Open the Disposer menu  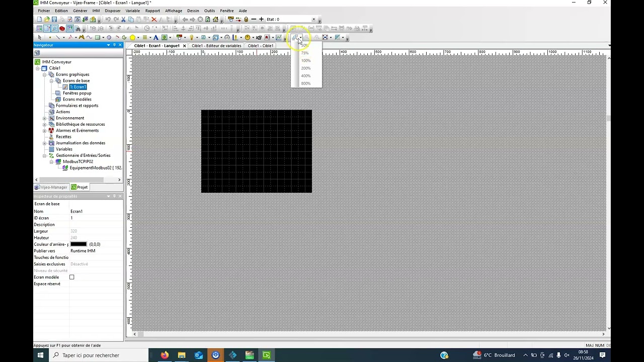pyautogui.click(x=113, y=11)
